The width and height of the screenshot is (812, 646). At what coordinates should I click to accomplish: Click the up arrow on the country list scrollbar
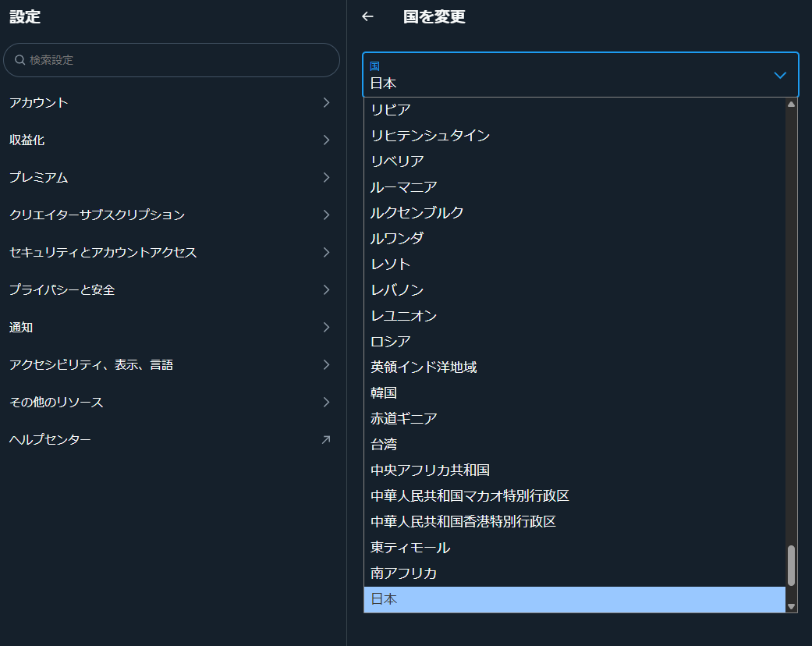click(x=789, y=104)
